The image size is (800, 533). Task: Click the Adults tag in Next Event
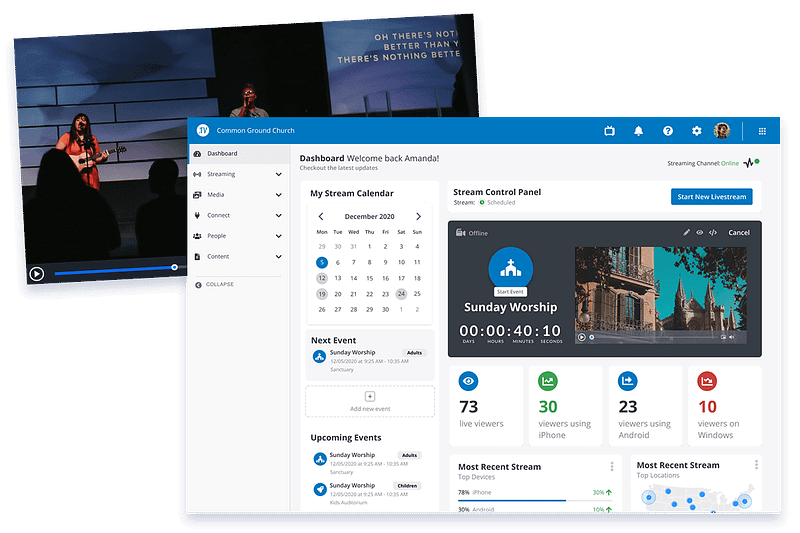(x=414, y=352)
